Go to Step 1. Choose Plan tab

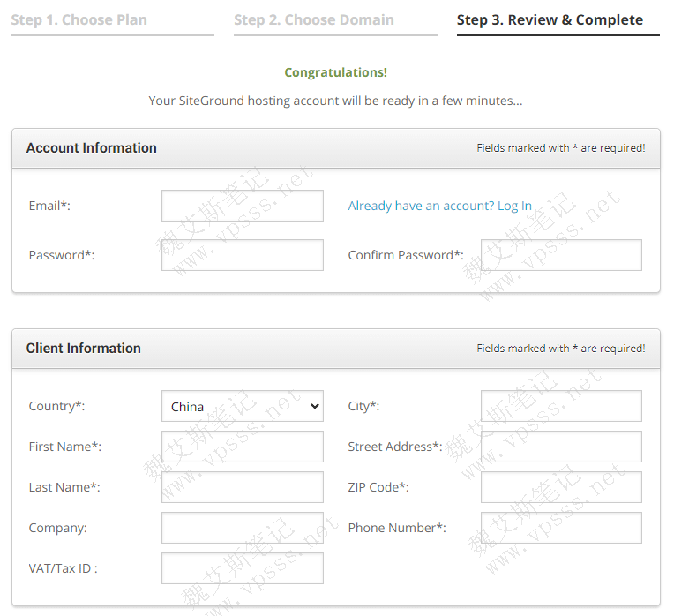pyautogui.click(x=79, y=20)
